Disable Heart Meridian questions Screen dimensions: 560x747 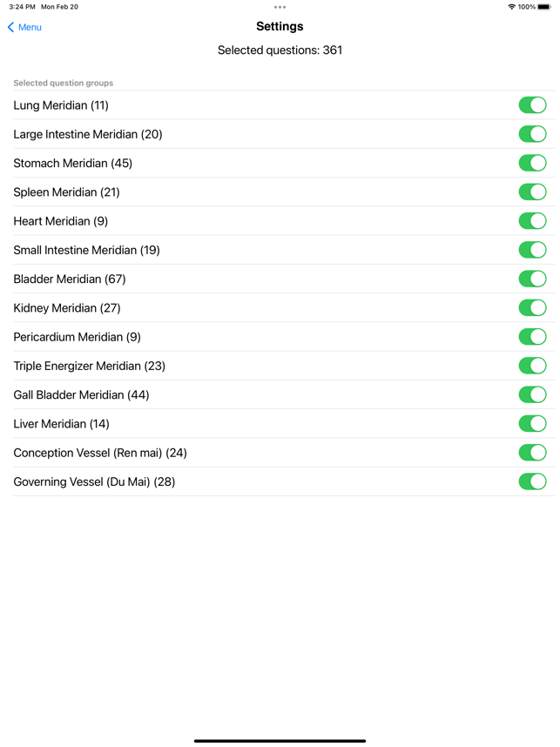click(532, 221)
